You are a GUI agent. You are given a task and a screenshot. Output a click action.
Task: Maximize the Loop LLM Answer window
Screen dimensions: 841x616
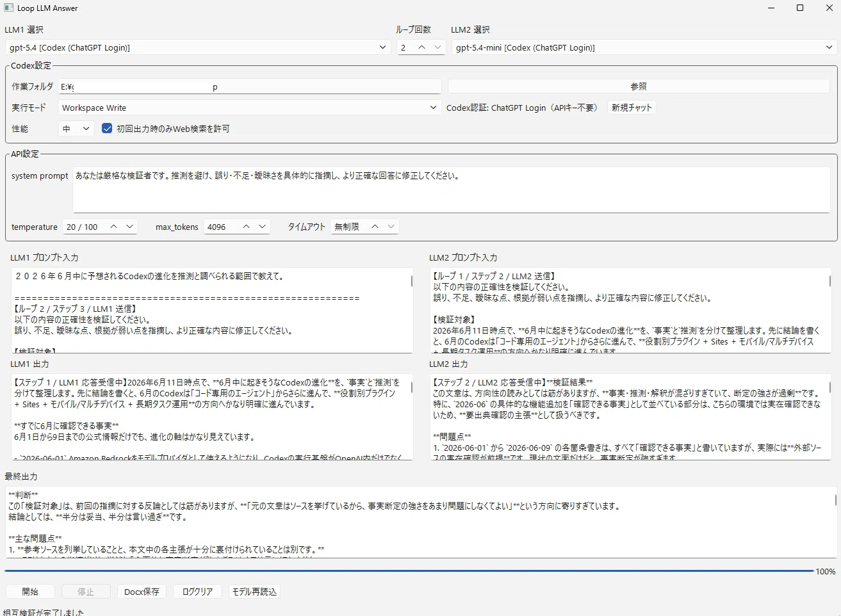pyautogui.click(x=800, y=8)
